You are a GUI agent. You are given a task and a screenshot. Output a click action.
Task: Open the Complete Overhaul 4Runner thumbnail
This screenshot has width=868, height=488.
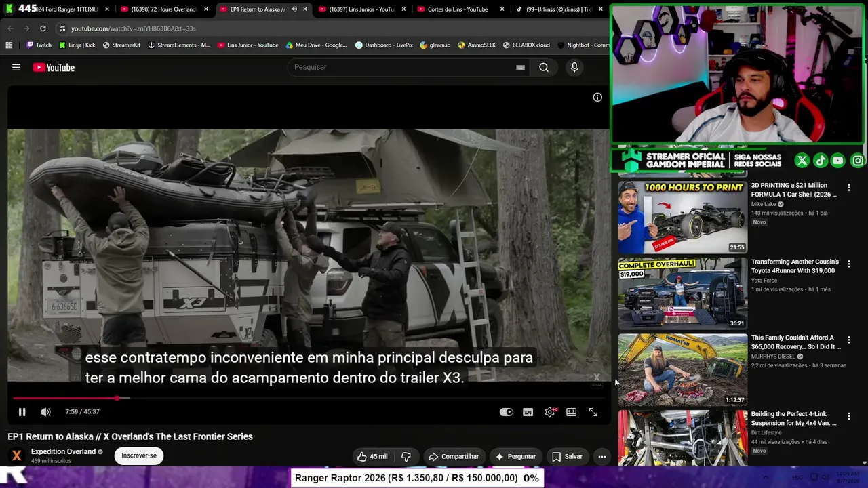[x=683, y=293]
